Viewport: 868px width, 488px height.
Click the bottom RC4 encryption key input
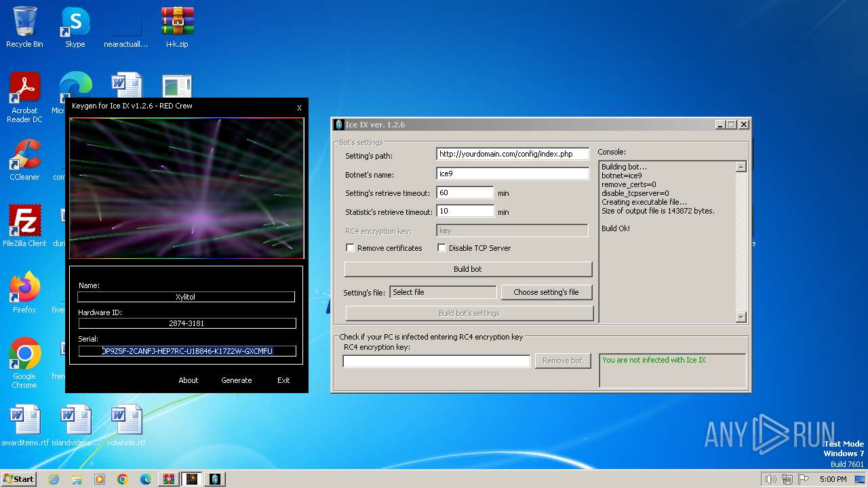pyautogui.click(x=437, y=361)
